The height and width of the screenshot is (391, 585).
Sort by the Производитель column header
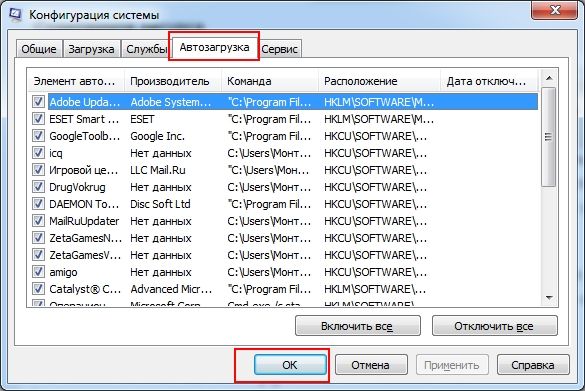[x=173, y=81]
